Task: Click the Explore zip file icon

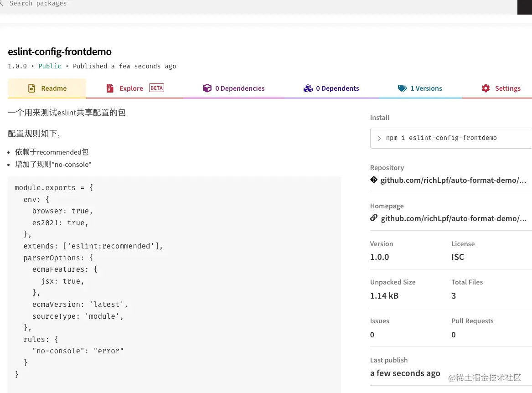Action: point(110,88)
